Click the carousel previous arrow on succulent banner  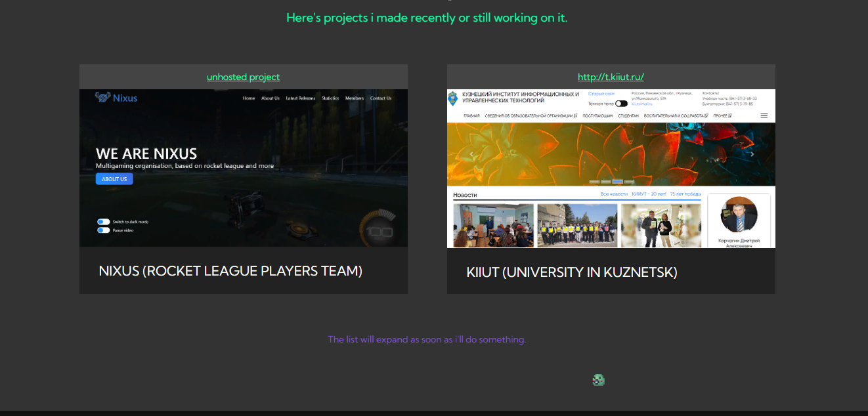471,155
